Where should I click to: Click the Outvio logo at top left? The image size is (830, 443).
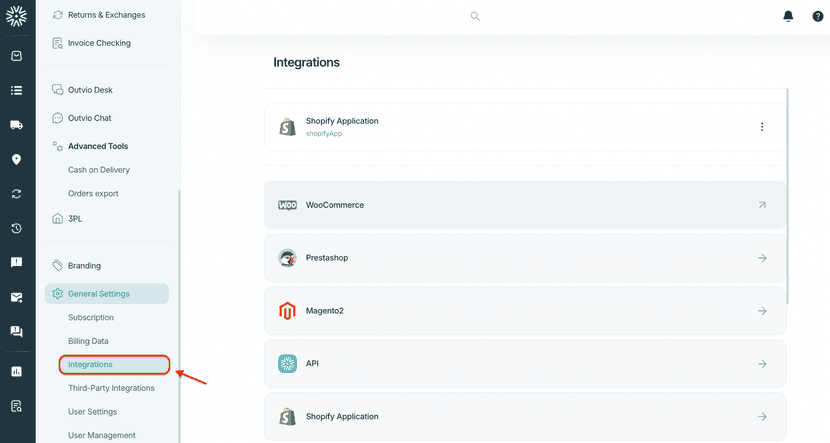point(17,15)
